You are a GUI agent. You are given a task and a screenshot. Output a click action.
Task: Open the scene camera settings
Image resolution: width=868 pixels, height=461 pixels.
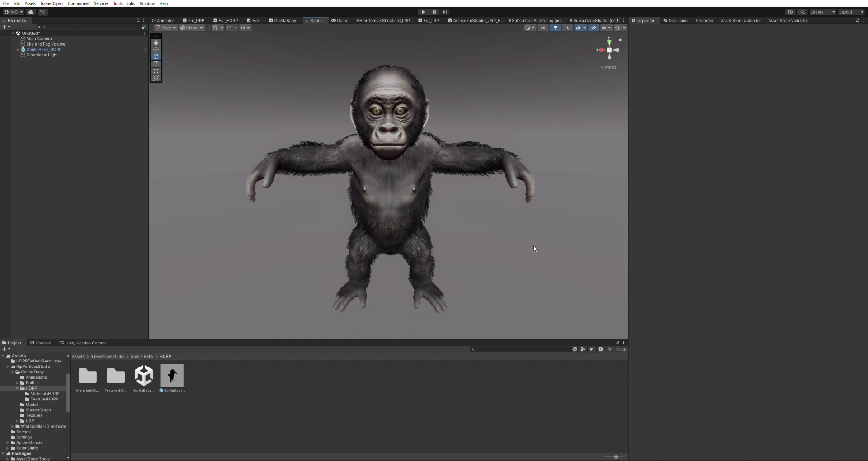[606, 28]
